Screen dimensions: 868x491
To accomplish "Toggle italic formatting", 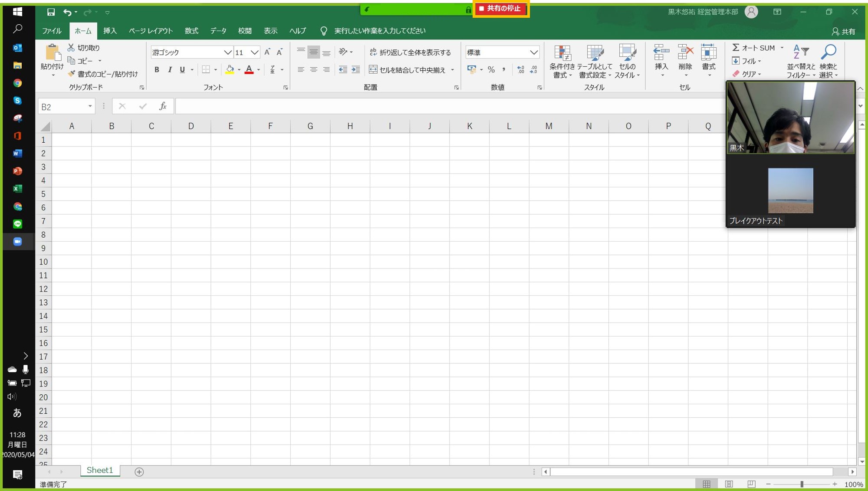I will point(170,69).
